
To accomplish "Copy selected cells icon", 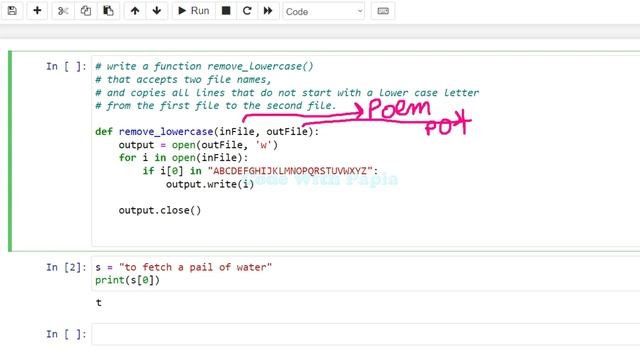I will 86,11.
